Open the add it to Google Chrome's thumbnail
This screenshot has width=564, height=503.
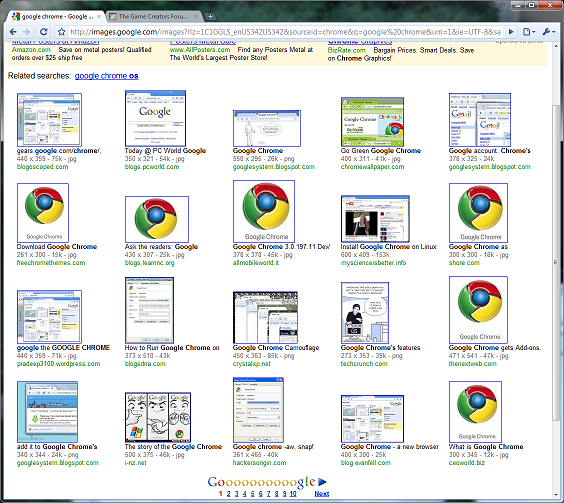pyautogui.click(x=47, y=412)
